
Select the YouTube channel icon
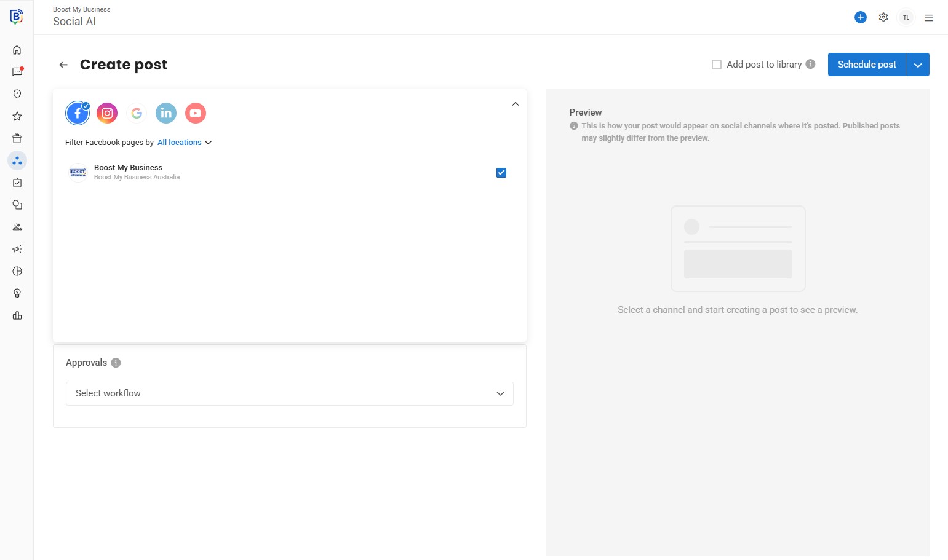[196, 113]
